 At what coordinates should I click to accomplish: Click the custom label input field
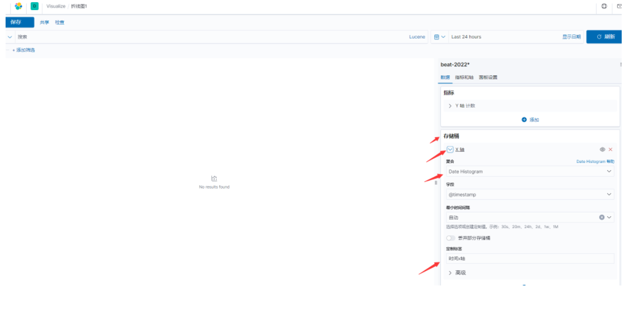(x=530, y=259)
